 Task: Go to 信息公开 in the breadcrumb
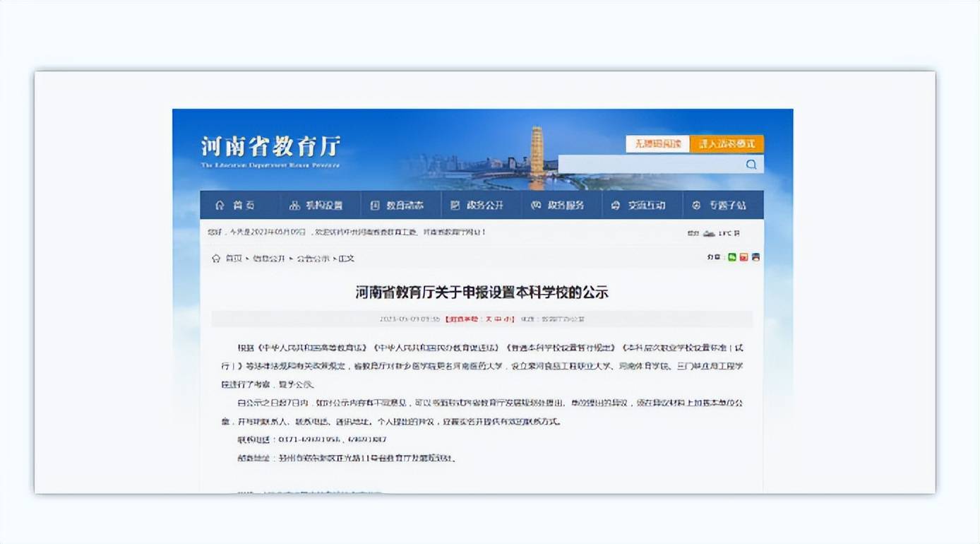pyautogui.click(x=268, y=259)
